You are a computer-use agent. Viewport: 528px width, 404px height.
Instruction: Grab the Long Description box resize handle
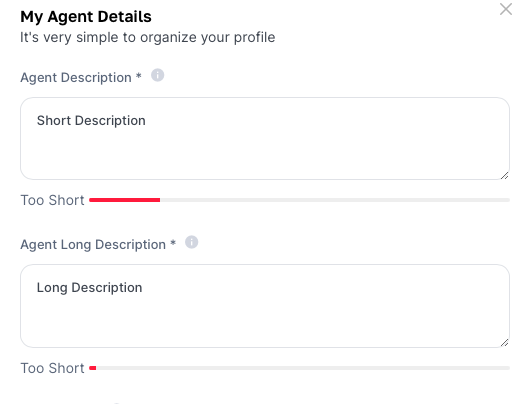tap(504, 343)
